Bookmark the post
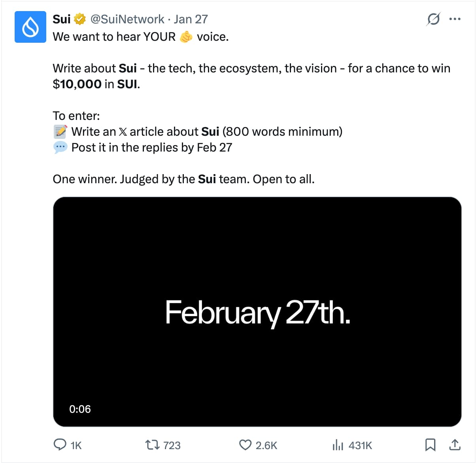The width and height of the screenshot is (476, 463). tap(431, 445)
